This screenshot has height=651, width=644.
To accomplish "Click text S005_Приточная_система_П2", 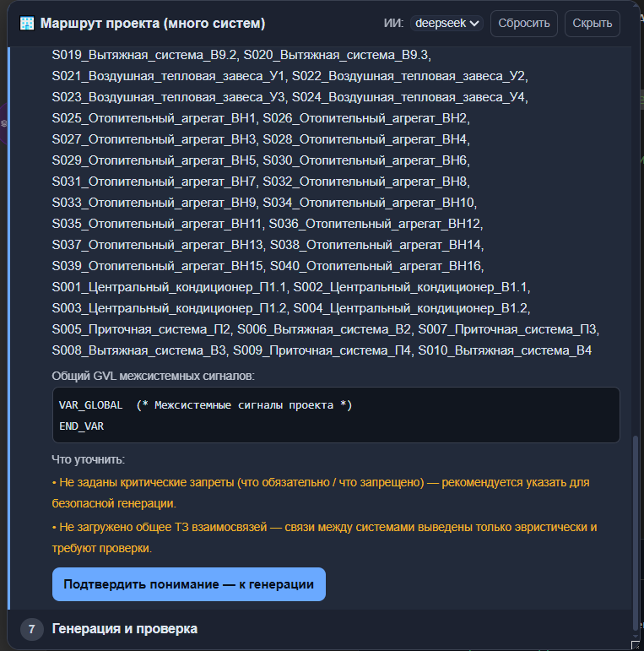I will coord(141,329).
